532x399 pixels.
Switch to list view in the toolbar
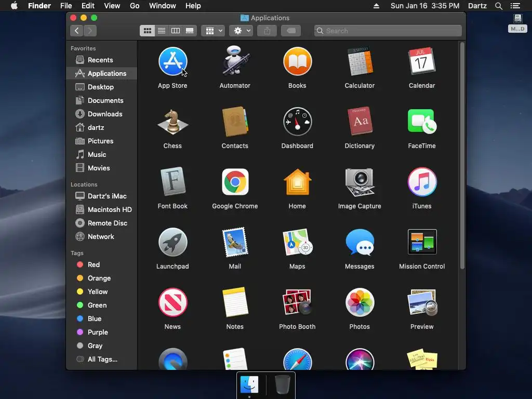tap(162, 31)
